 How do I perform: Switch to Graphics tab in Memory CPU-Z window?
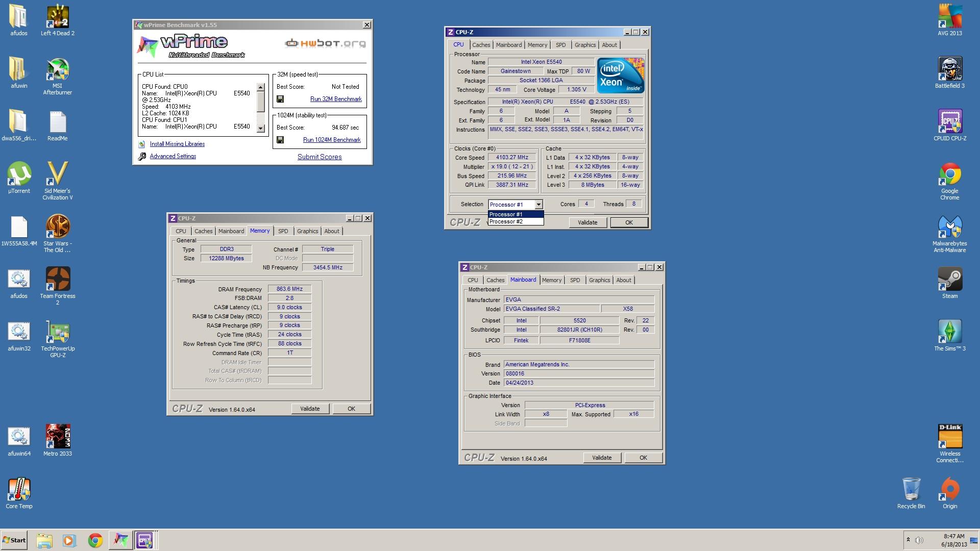[307, 231]
